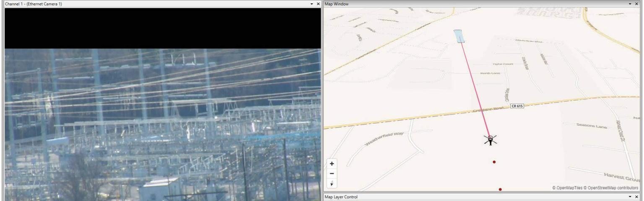Click the CR 615 road shield label
The image size is (644, 201).
coord(517,106)
